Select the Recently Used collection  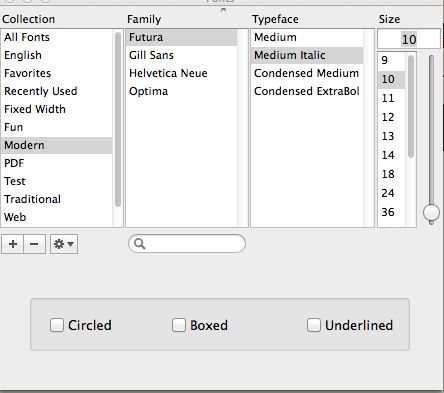click(x=57, y=91)
